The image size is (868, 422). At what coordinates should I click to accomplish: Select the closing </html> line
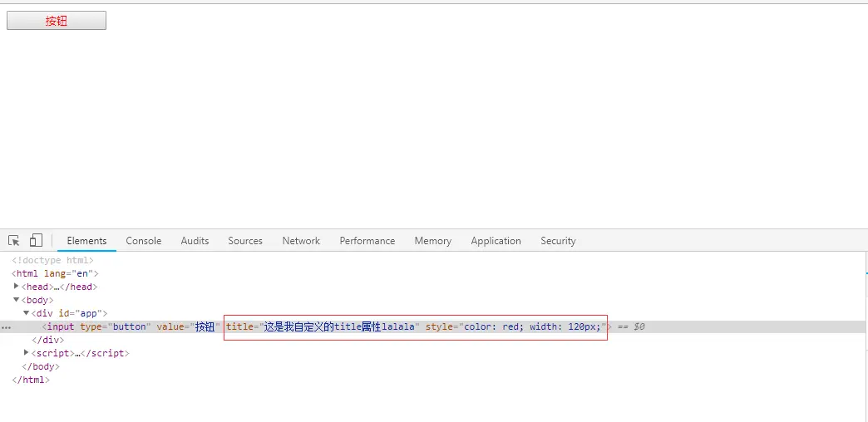coord(31,380)
